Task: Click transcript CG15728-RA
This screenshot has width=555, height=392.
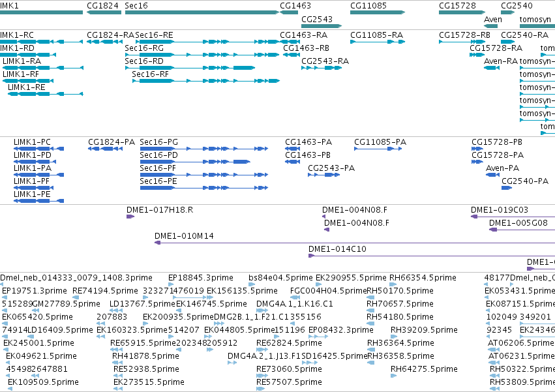Action: (x=496, y=48)
